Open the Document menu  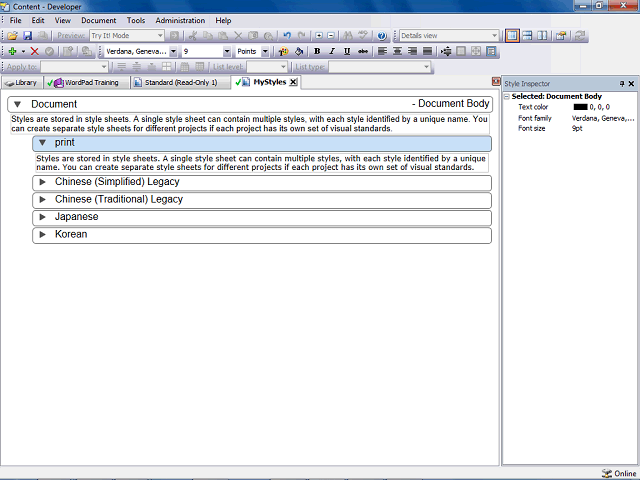tap(98, 20)
